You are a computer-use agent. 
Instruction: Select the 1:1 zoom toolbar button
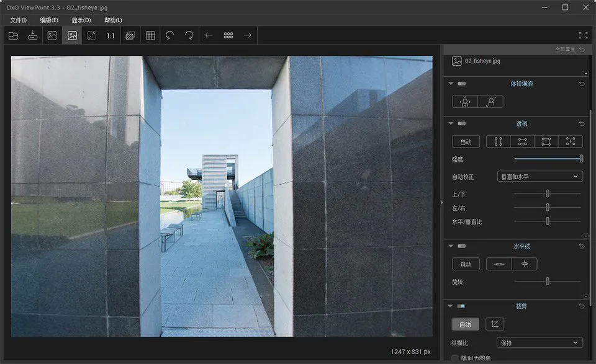[x=111, y=35]
